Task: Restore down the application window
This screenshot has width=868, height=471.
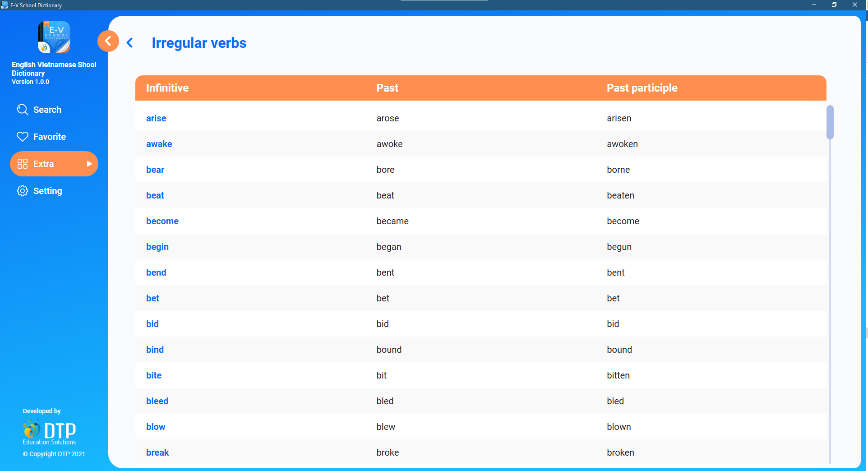Action: pos(834,5)
